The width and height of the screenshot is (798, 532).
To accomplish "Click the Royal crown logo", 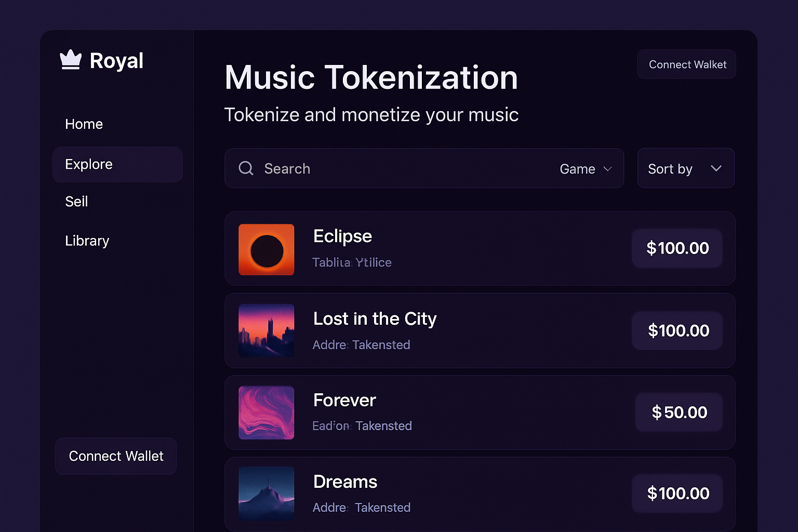I will click(x=71, y=60).
